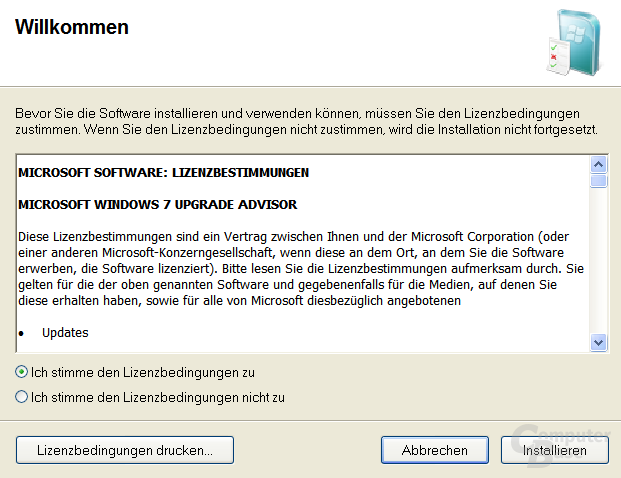621x478 pixels.
Task: Click the license paragraph starting 'Diese Lizenzbestimmungen'
Action: (x=301, y=269)
